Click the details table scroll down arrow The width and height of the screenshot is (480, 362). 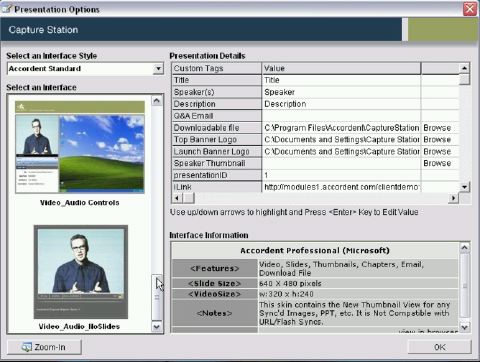point(464,187)
